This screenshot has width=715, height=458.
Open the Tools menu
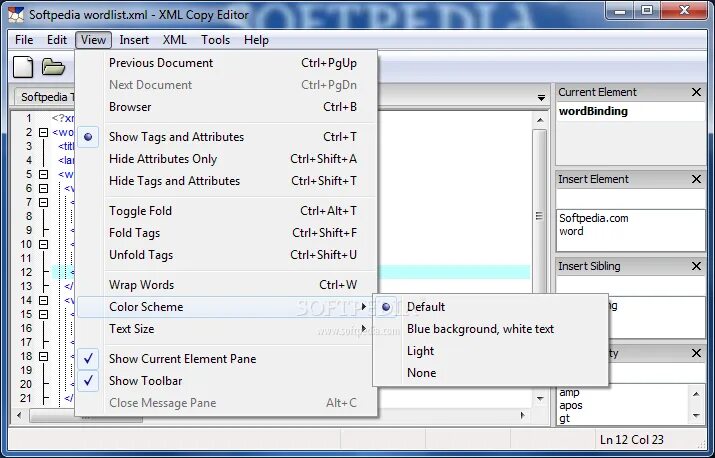(215, 40)
